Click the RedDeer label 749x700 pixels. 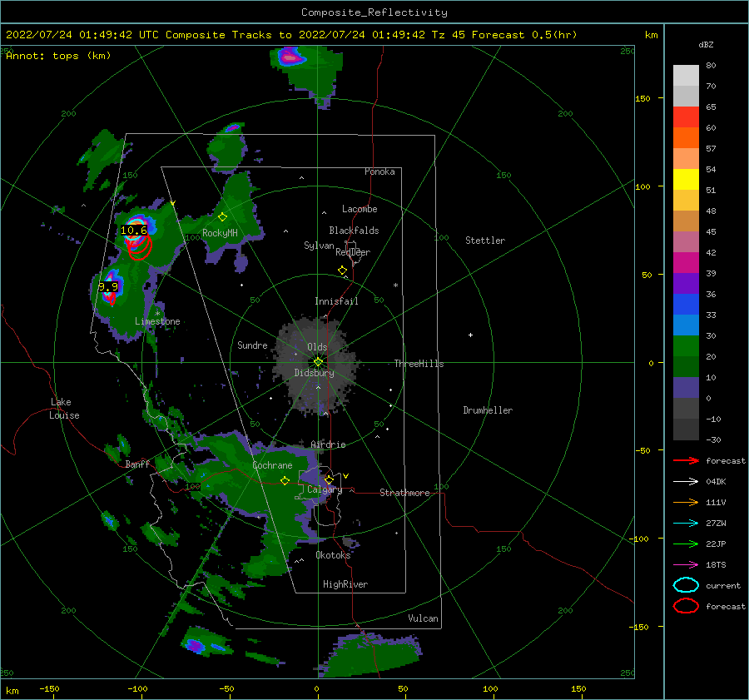click(x=353, y=252)
